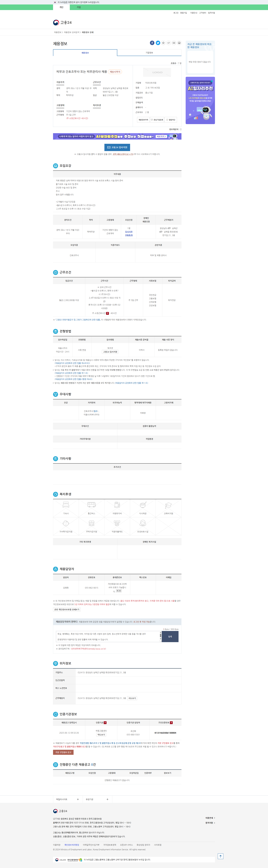Click the 차량유지비 welfare icon
The image size is (268, 868).
[117, 505]
